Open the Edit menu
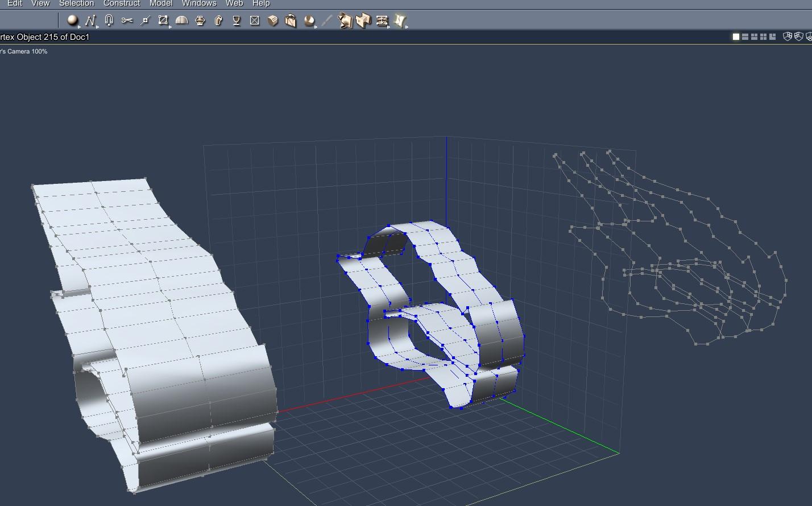Screen dimensions: 812x506 [15, 3]
